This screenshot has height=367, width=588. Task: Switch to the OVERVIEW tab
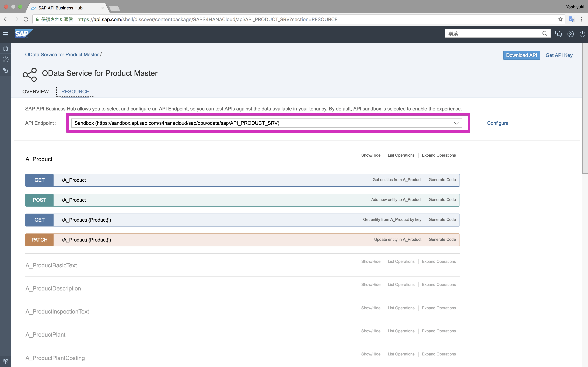tap(36, 92)
